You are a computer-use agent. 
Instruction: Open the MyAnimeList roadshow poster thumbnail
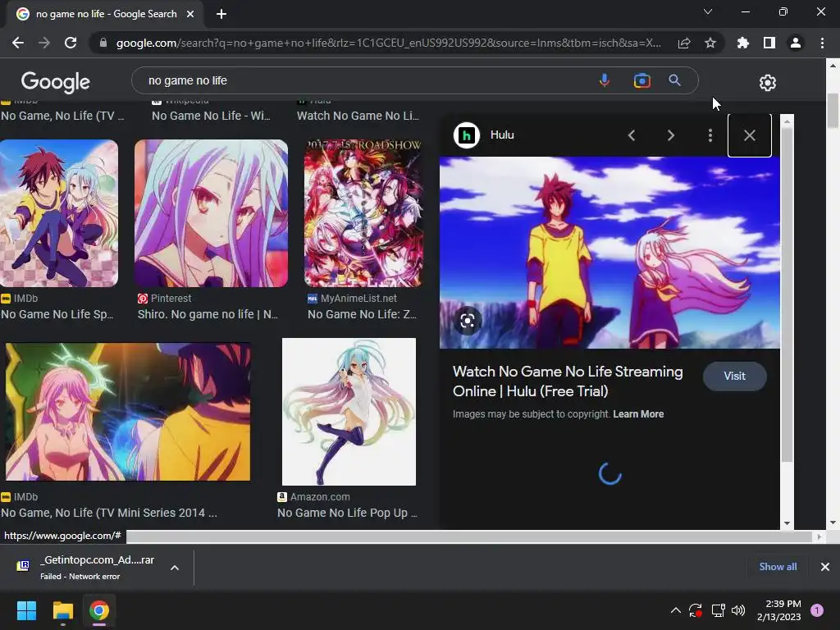(363, 213)
